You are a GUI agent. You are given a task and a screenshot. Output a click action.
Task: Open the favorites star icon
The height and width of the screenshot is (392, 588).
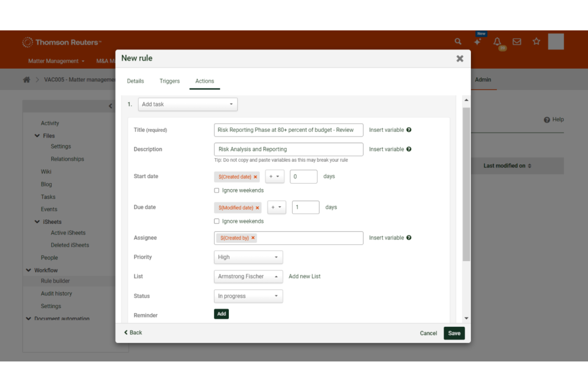536,41
